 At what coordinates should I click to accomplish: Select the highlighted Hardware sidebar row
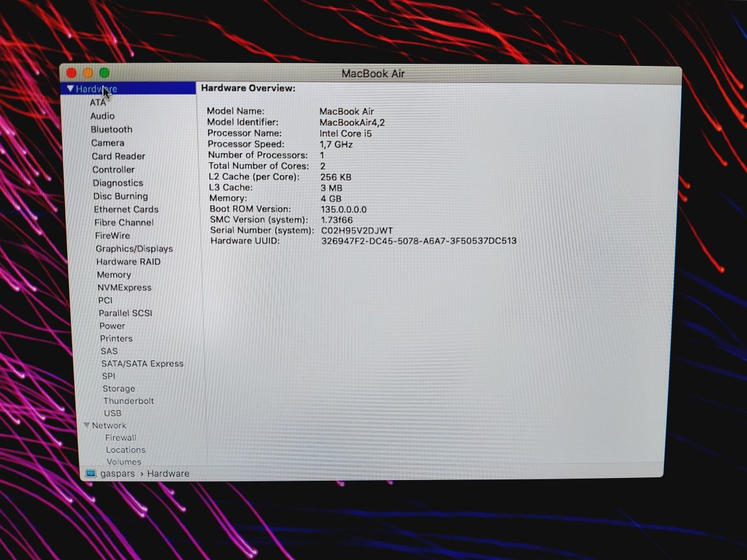pyautogui.click(x=129, y=88)
